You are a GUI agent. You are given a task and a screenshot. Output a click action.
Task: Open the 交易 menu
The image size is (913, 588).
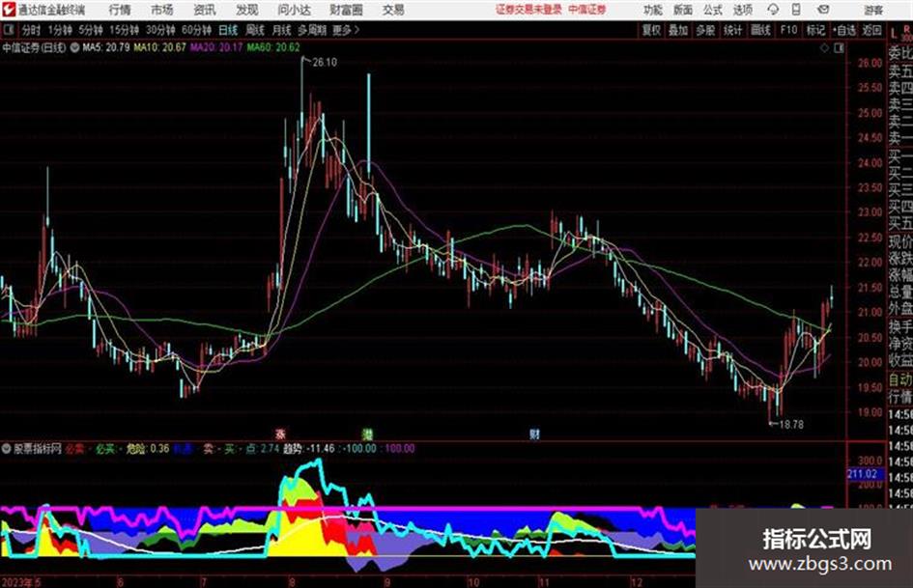tap(393, 10)
